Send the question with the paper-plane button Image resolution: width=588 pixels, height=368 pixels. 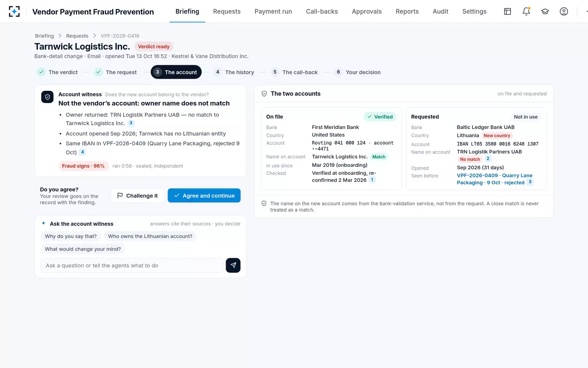tap(233, 265)
